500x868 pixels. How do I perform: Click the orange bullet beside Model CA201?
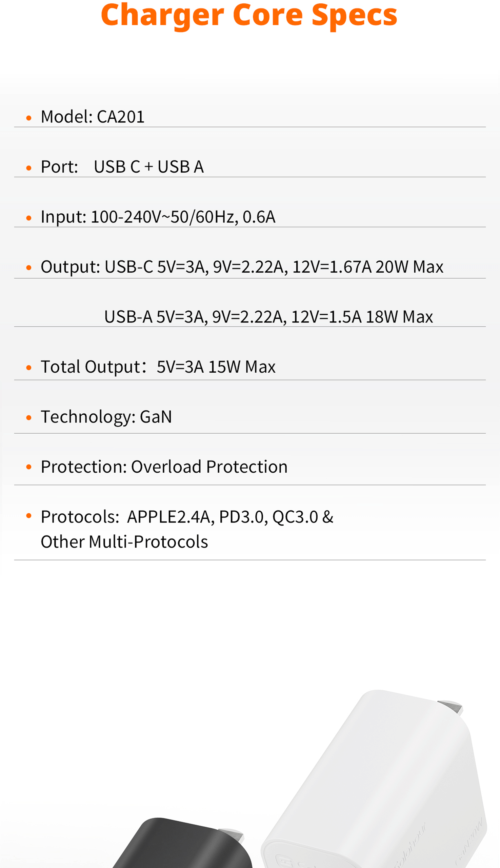click(29, 118)
